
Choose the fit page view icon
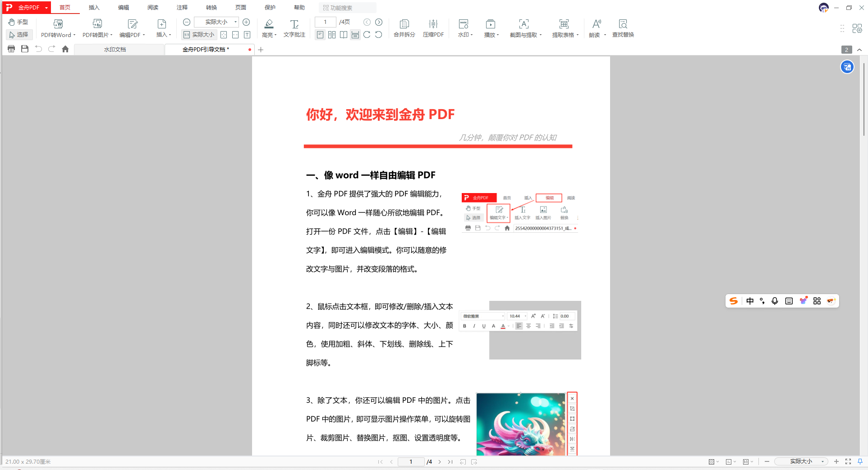coord(224,35)
